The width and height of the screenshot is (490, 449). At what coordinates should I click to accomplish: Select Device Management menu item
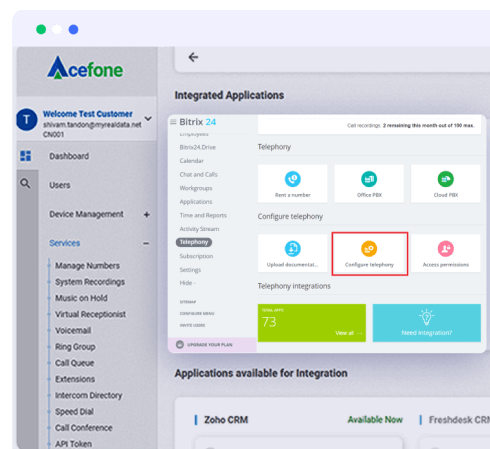pyautogui.click(x=86, y=214)
